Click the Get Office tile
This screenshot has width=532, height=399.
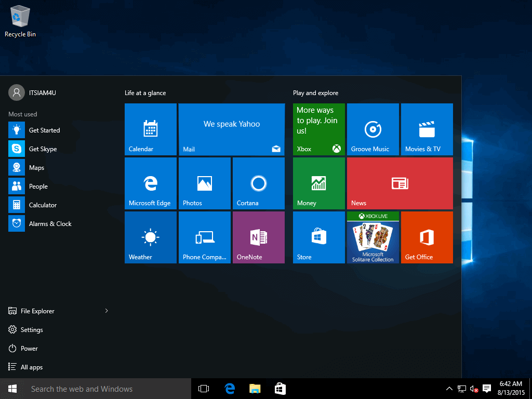427,237
